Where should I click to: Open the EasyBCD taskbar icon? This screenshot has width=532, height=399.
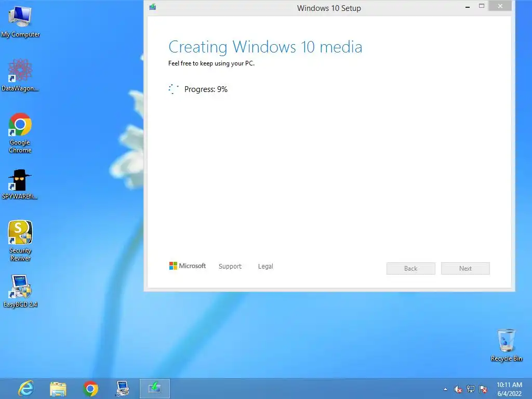tap(122, 389)
